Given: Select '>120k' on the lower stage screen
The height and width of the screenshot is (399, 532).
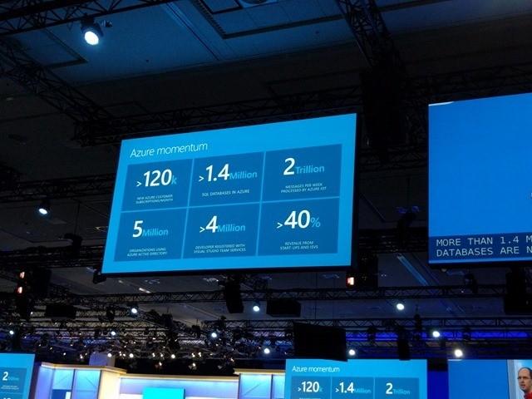Looking at the screenshot, I should coord(310,387).
